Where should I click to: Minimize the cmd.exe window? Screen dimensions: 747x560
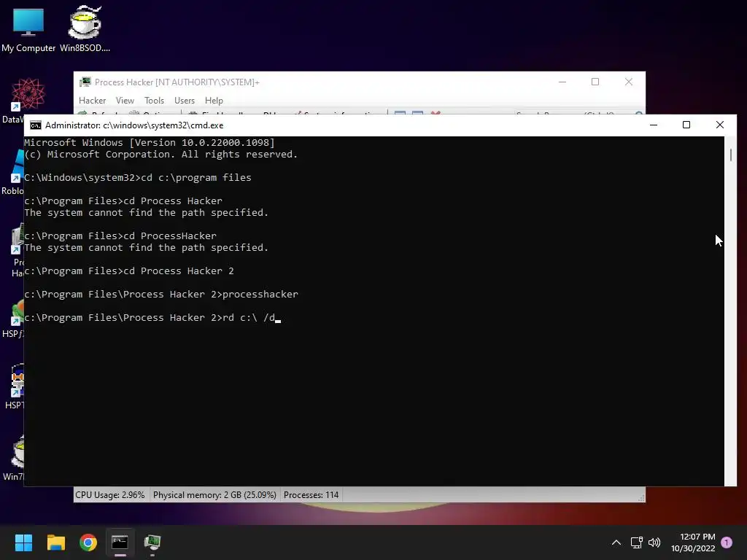point(654,125)
